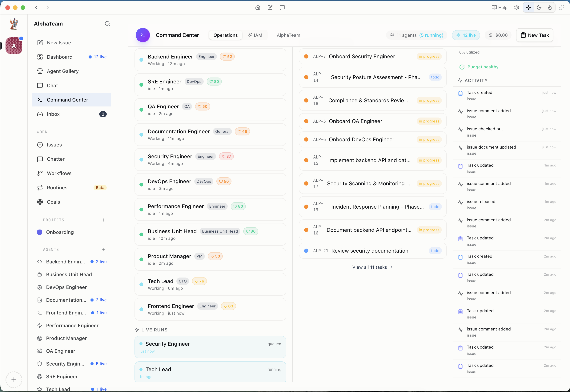Add a new agent with plus
Screen dimensions: 570x392
104,249
